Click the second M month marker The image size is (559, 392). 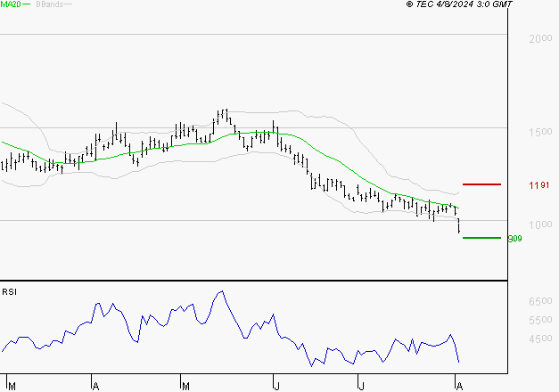click(185, 387)
